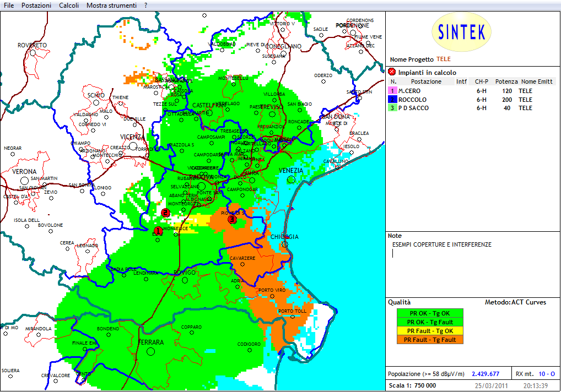This screenshot has height=392, width=561.
Task: Click the red X icon beside Impianti in calcolo
Action: (392, 72)
